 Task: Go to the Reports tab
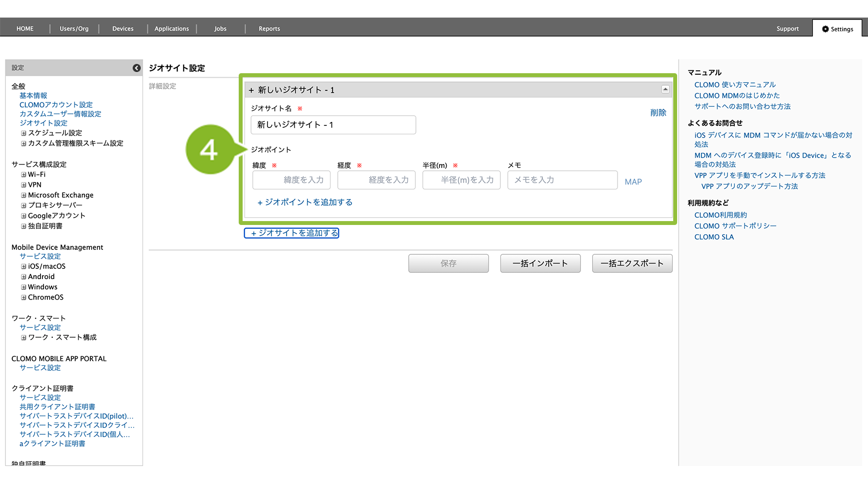click(x=269, y=29)
